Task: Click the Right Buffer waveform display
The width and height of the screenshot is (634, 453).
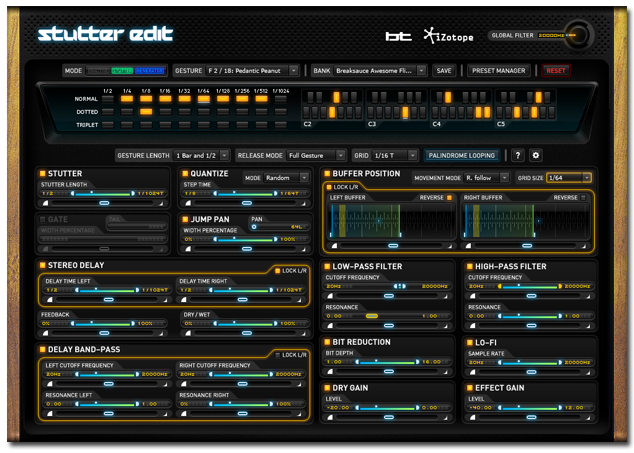Action: point(526,221)
